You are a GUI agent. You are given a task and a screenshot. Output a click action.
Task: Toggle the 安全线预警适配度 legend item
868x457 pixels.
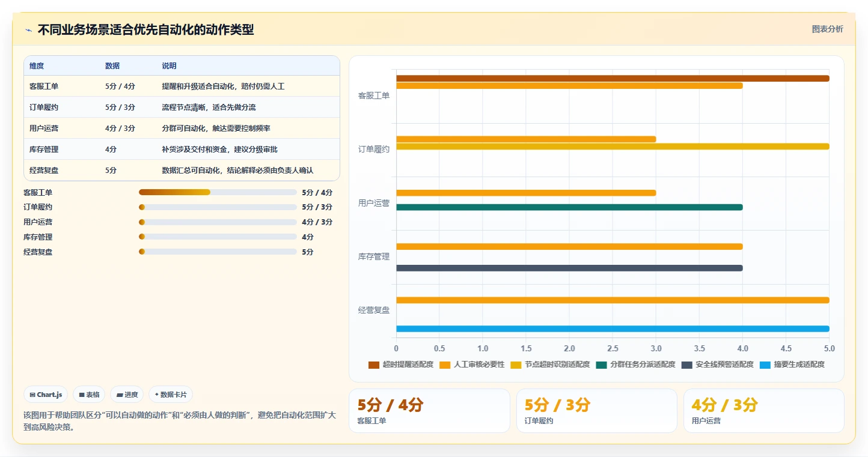717,365
